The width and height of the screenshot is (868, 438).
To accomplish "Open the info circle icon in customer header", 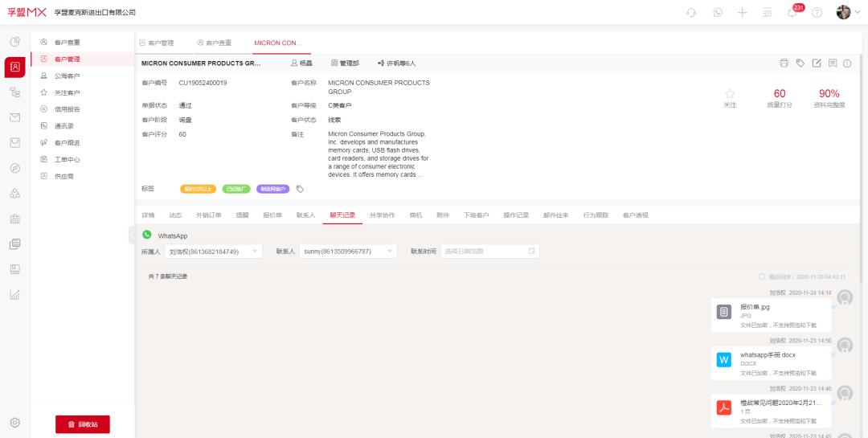I will (847, 63).
